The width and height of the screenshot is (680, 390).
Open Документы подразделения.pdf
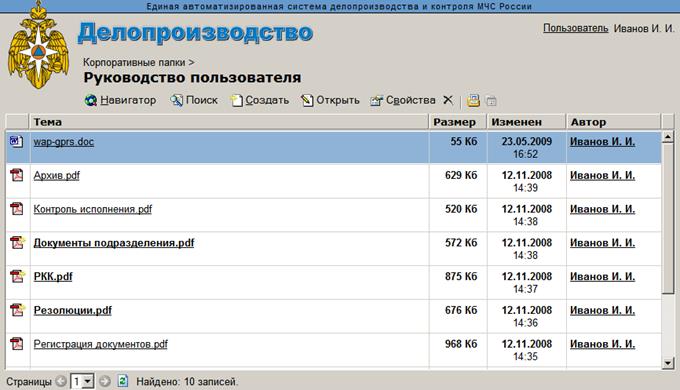pos(114,243)
